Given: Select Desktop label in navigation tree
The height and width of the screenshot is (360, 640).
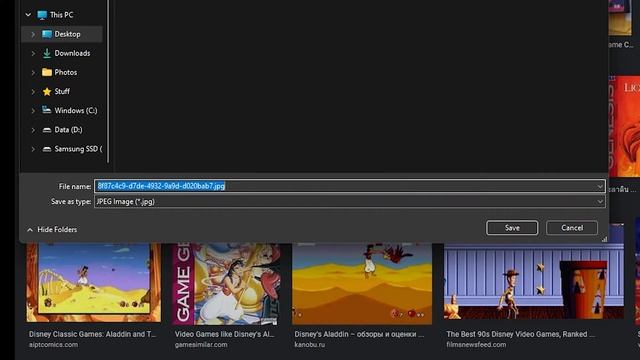Looking at the screenshot, I should [x=67, y=34].
